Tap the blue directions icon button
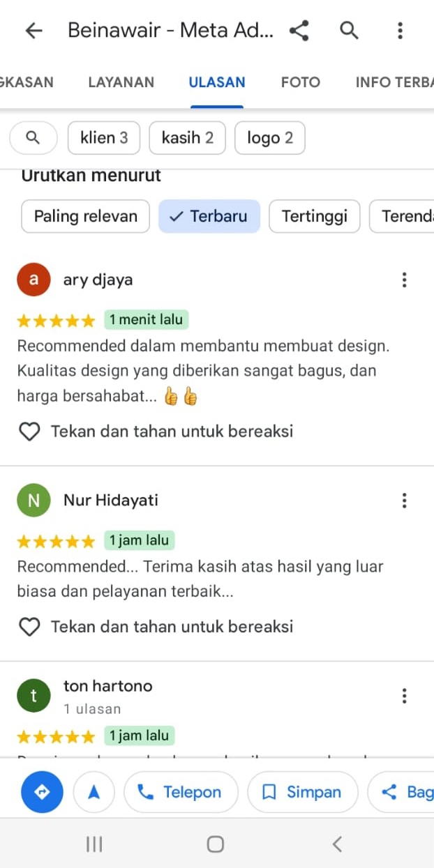Screen dimensions: 434x868 coord(42,792)
